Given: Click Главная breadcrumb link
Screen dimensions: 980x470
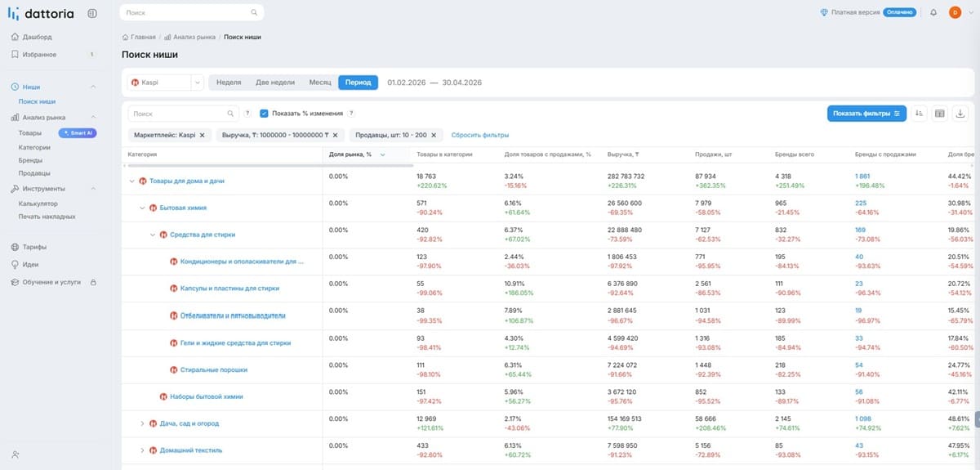Looking at the screenshot, I should [143, 37].
